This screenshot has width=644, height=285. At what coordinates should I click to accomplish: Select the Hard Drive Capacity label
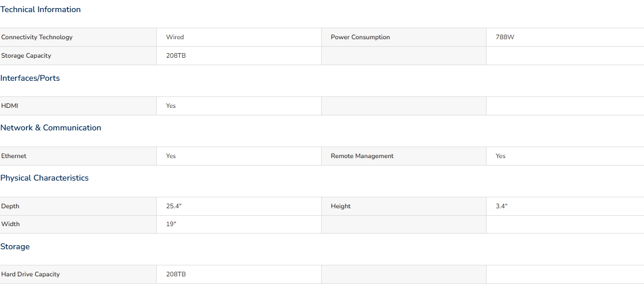(31, 274)
